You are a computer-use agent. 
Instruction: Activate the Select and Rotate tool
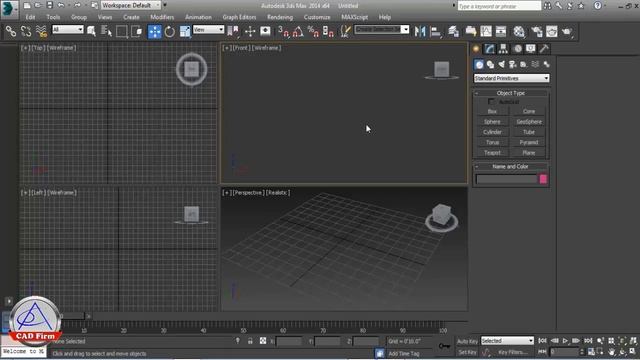pos(170,31)
